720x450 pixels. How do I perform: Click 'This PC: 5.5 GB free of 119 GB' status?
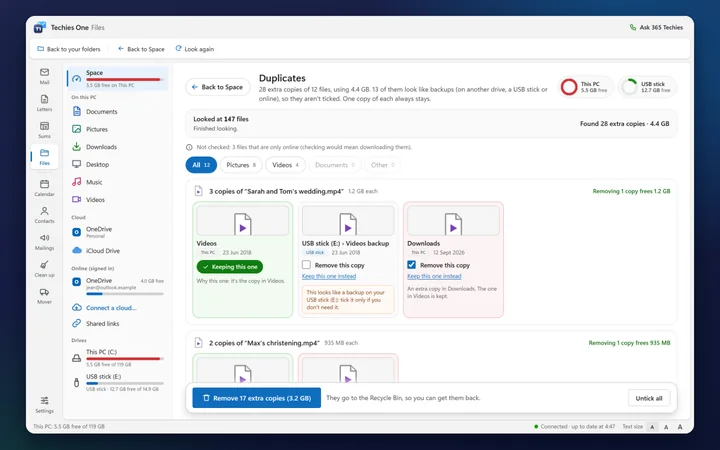[69, 427]
